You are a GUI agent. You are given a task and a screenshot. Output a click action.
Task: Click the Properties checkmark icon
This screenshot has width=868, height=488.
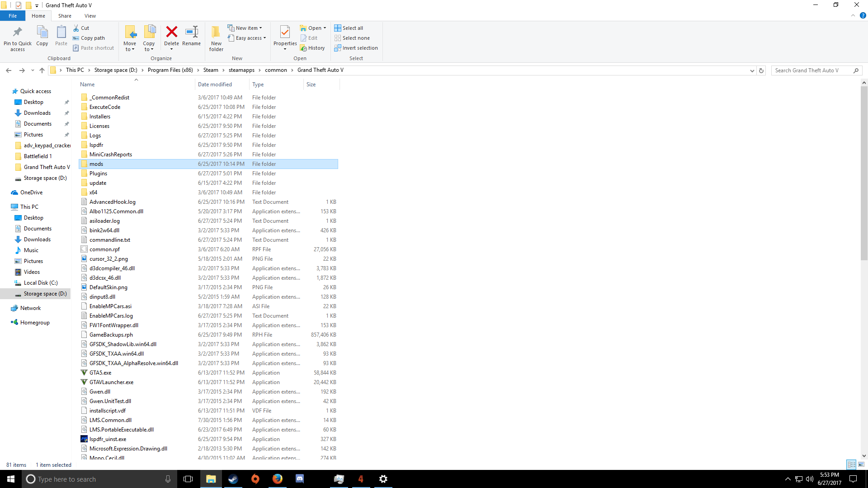click(285, 33)
